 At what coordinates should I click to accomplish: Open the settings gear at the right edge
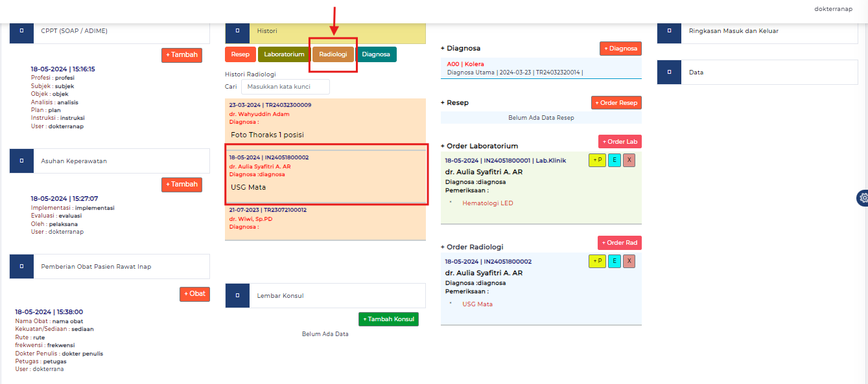[x=862, y=198]
